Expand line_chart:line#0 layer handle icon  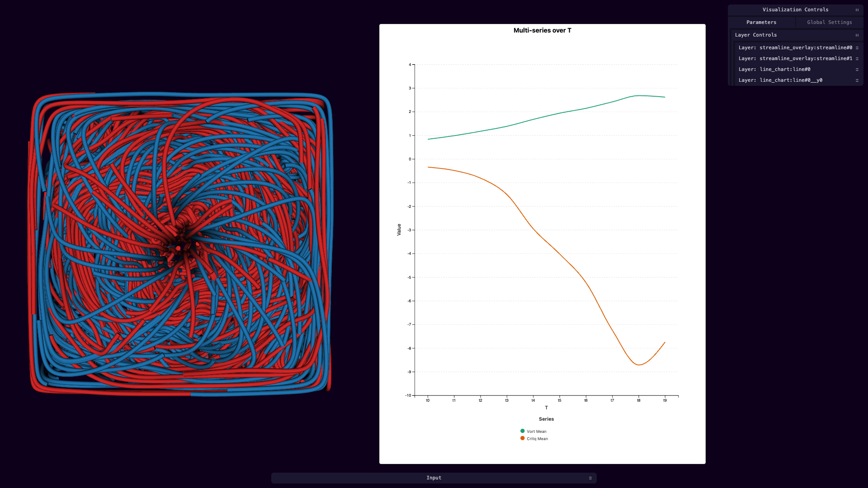[x=857, y=70]
